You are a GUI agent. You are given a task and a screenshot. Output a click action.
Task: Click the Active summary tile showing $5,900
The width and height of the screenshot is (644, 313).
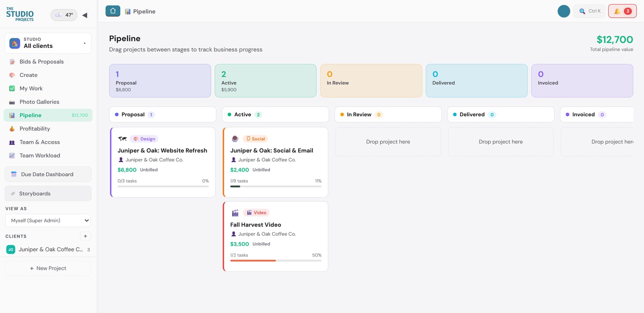click(x=266, y=81)
